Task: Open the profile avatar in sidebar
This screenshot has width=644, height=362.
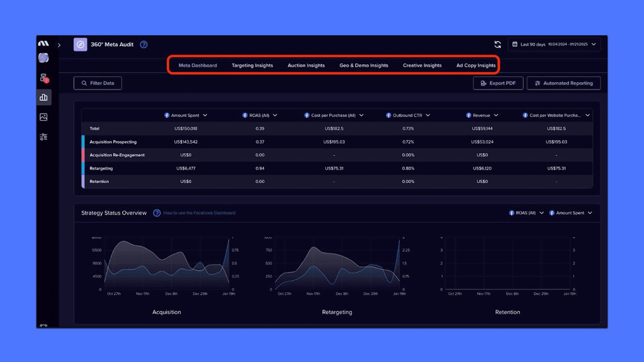Action: pos(43,58)
